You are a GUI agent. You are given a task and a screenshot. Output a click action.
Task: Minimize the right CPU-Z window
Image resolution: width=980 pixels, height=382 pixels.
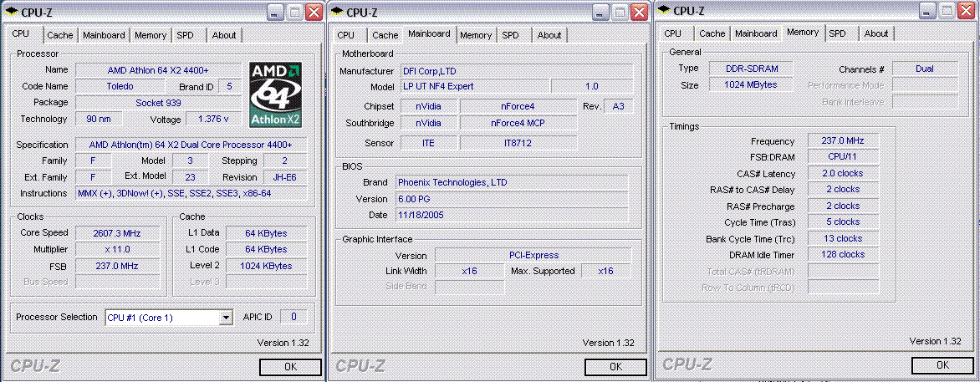[927, 10]
